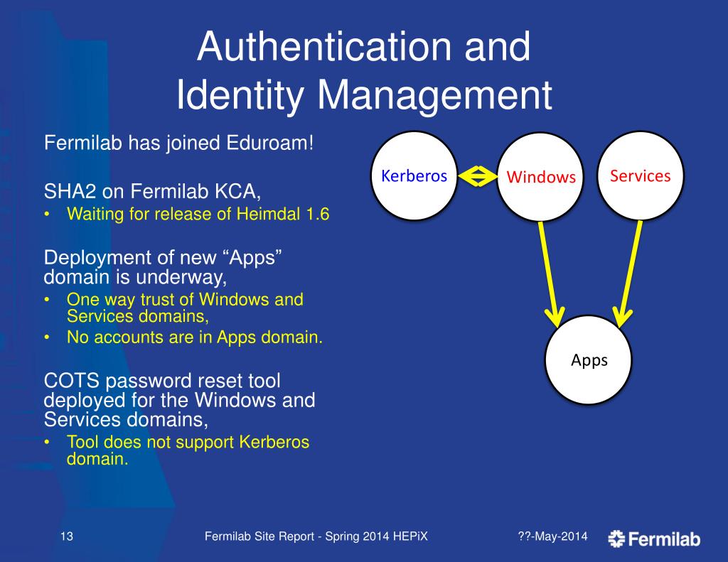Click the date '??-May-2014'
728x562 pixels.
point(552,536)
